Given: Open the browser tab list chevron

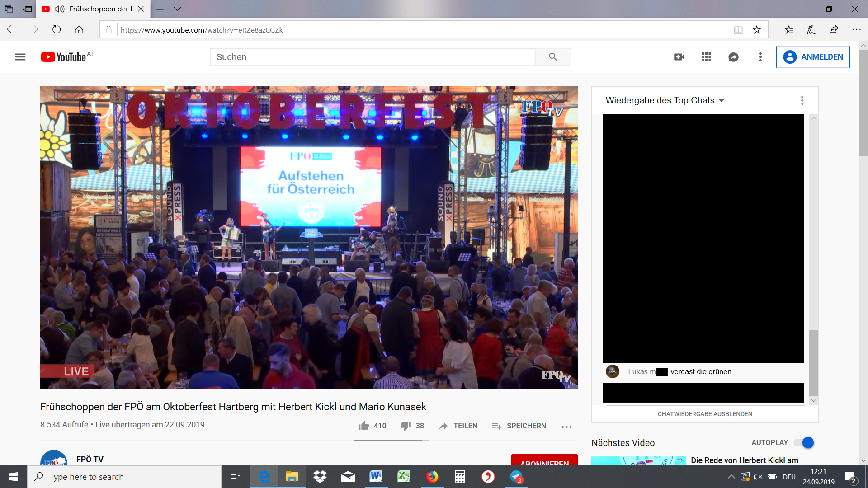Looking at the screenshot, I should [178, 9].
